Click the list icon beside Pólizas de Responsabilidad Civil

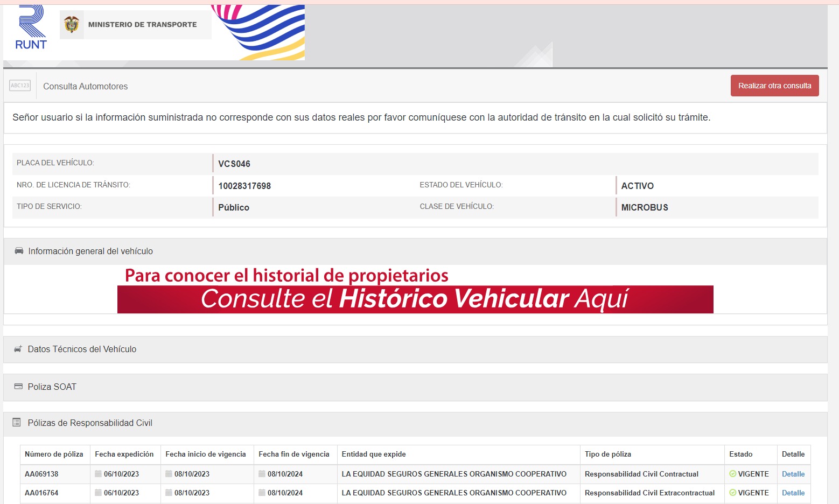[x=17, y=423]
